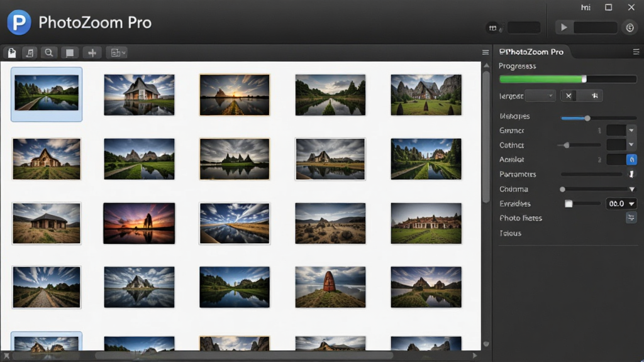644x362 pixels.
Task: Click the plus add icon in toolbar
Action: click(x=92, y=53)
